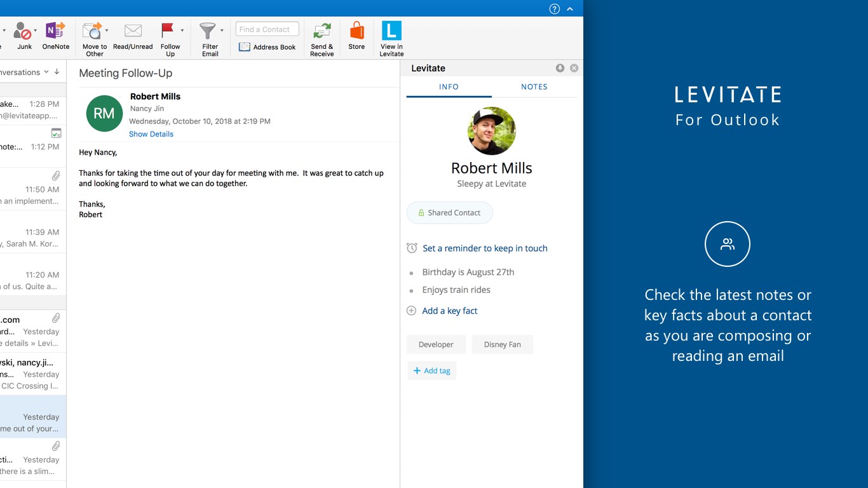The image size is (868, 488).
Task: Select the Disney Fan tag
Action: [502, 344]
